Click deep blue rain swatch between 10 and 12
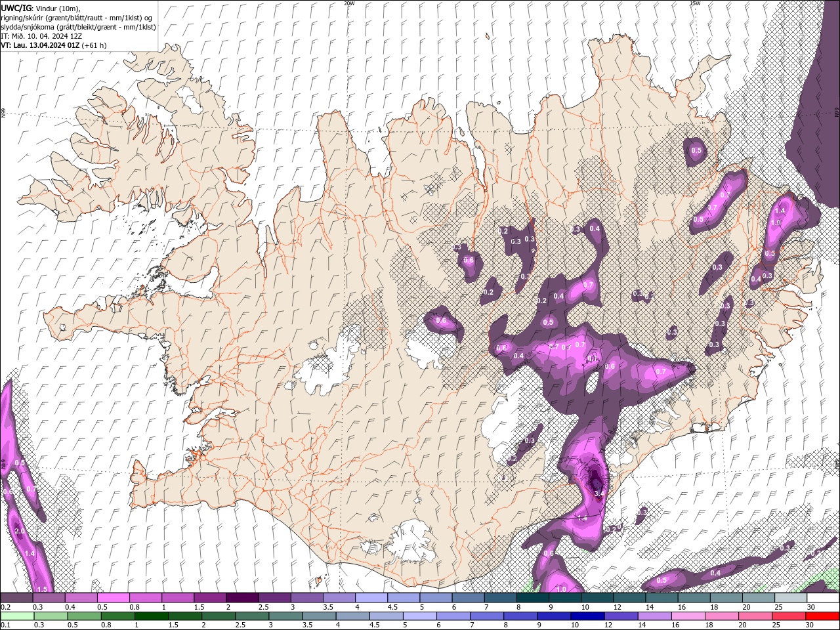 pos(587,616)
